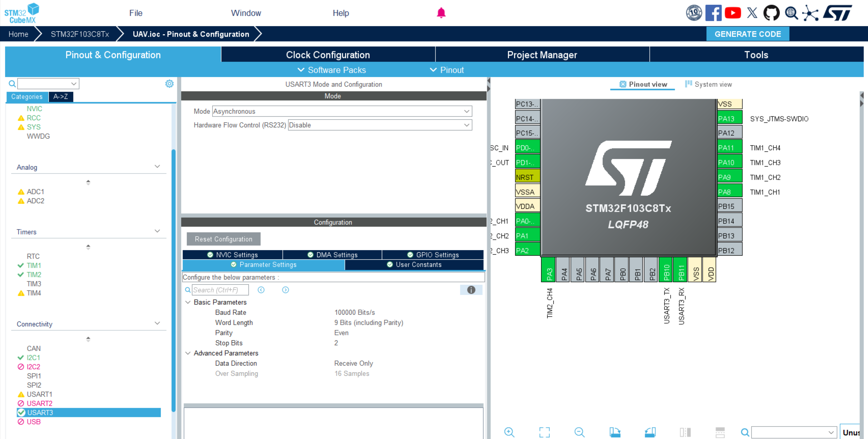The image size is (868, 439).
Task: Expand the Software Packs menu
Action: click(x=332, y=70)
